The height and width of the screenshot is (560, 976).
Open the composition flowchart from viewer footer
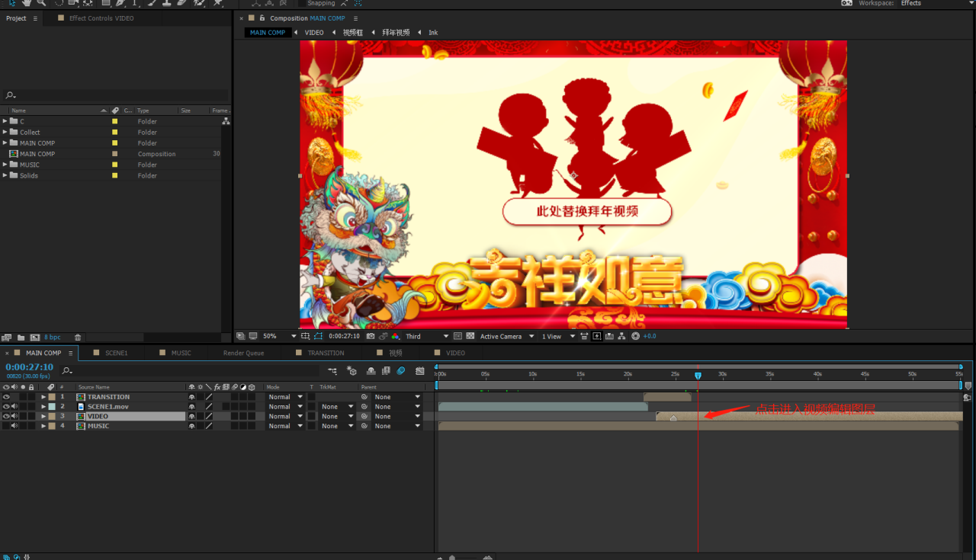tap(622, 336)
